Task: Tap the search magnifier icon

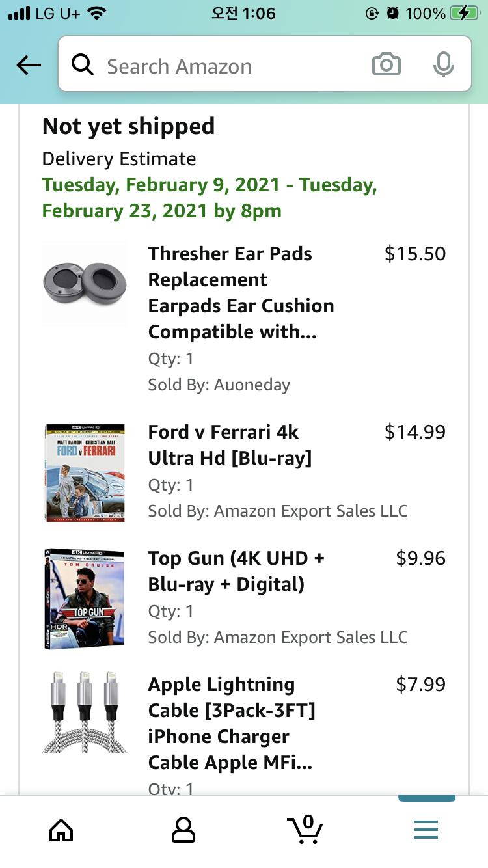Action: coord(83,65)
